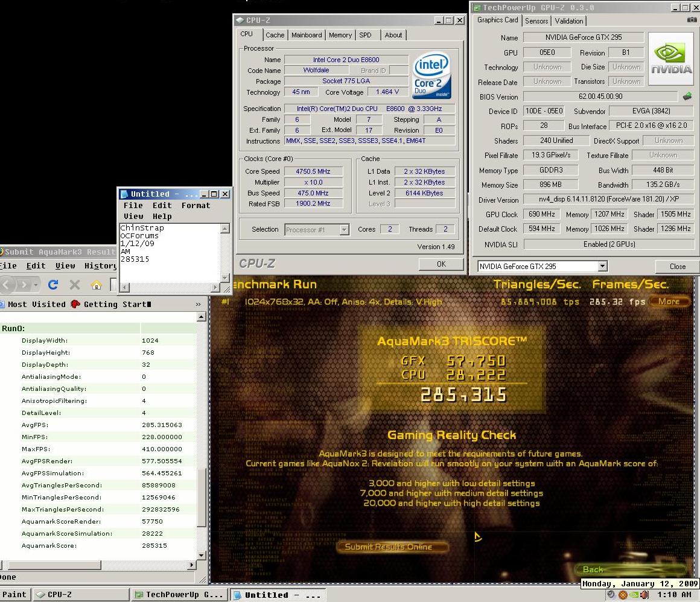The height and width of the screenshot is (602, 700).
Task: Click the OK button in CPU-Z
Action: pos(441,264)
